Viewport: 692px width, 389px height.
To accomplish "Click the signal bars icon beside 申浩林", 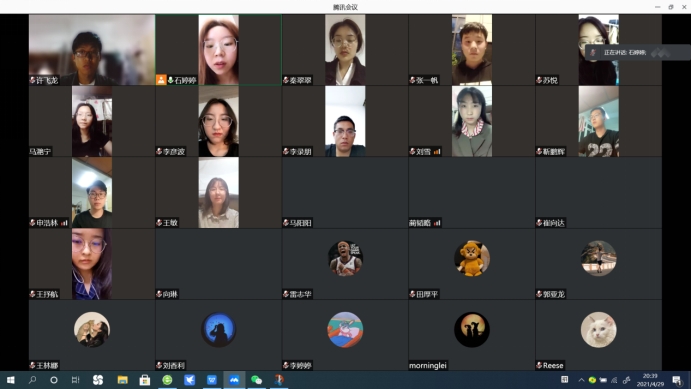I will pos(64,223).
